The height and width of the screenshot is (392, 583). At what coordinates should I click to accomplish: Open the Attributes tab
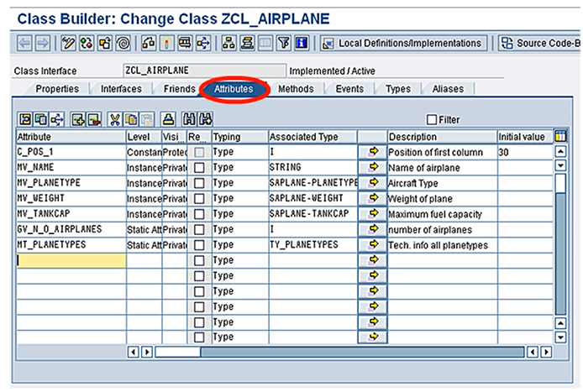coord(234,89)
